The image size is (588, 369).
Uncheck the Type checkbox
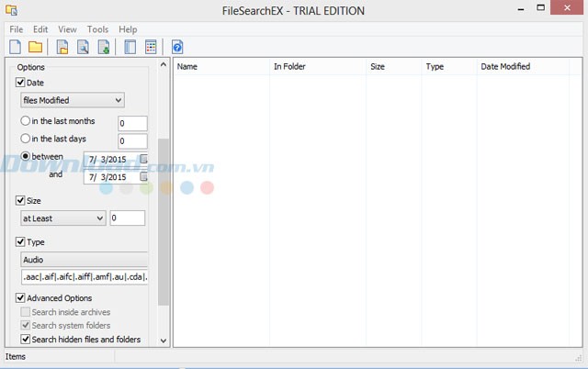(x=20, y=241)
